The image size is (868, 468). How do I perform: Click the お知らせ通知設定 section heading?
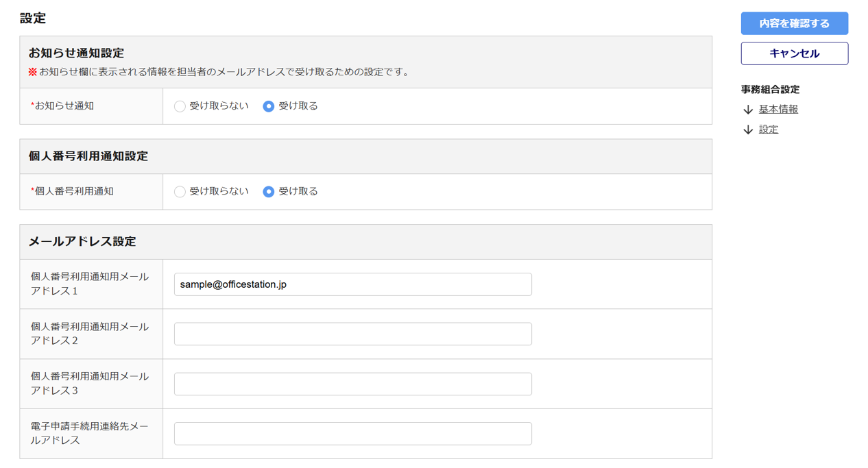[76, 53]
